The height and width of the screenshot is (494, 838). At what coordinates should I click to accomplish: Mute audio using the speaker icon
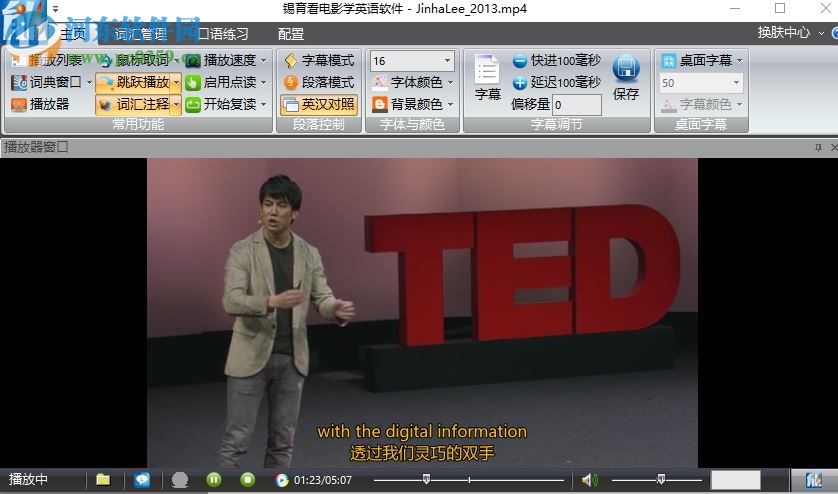(x=589, y=480)
